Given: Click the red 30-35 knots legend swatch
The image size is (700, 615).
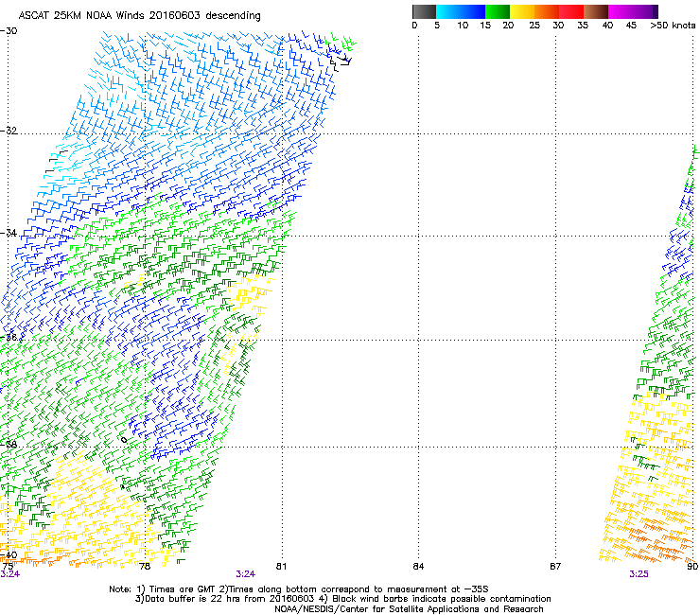Looking at the screenshot, I should 571,11.
